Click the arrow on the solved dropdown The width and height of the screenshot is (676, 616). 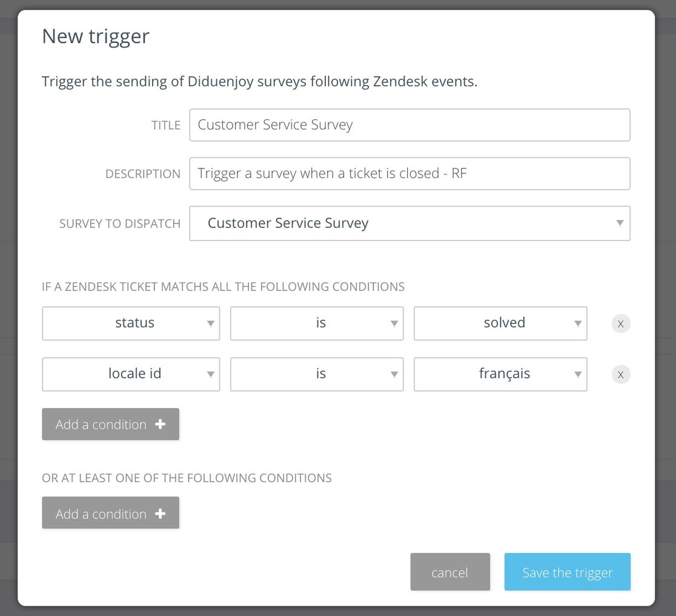pos(578,323)
